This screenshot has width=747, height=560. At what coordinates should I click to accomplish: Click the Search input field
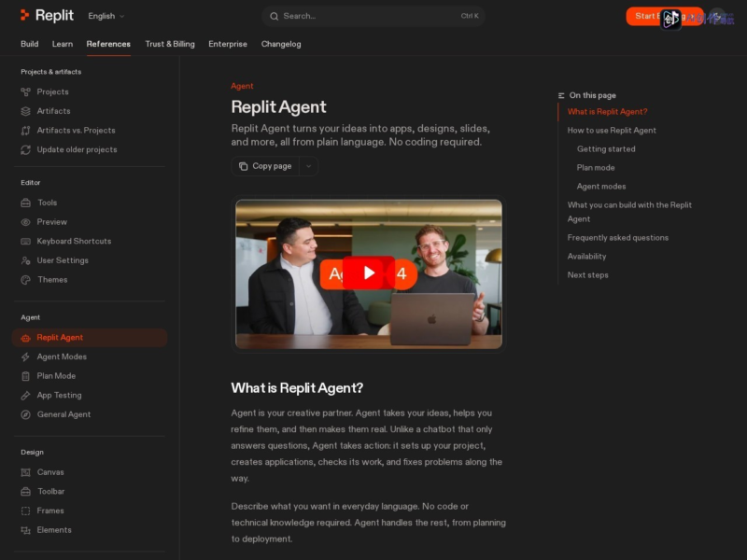(373, 16)
